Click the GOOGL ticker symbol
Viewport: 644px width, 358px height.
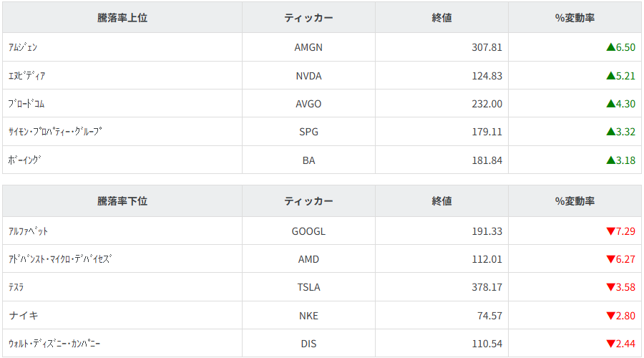pos(308,231)
